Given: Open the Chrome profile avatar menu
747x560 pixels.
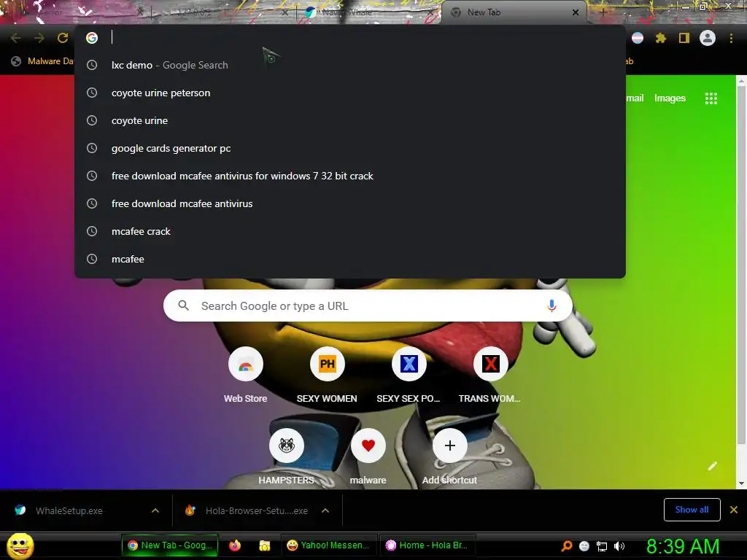Looking at the screenshot, I should pos(708,38).
